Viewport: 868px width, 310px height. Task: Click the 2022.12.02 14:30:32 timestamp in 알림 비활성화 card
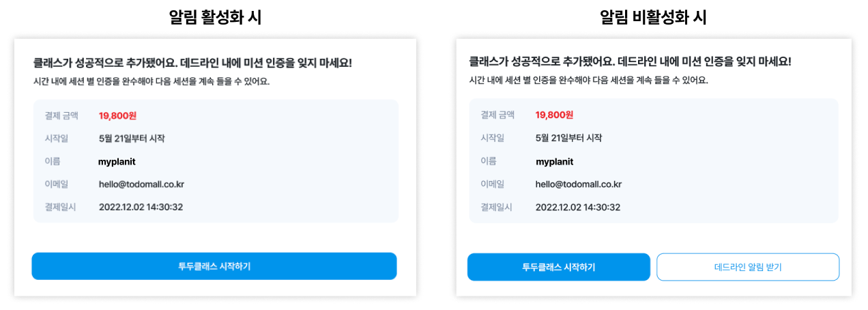tap(577, 207)
